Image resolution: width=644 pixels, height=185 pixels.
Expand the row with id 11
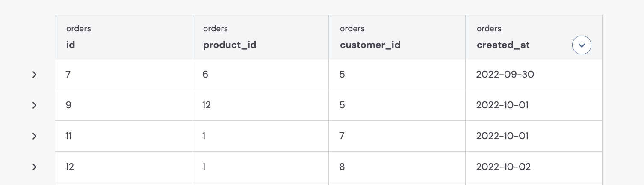(34, 136)
